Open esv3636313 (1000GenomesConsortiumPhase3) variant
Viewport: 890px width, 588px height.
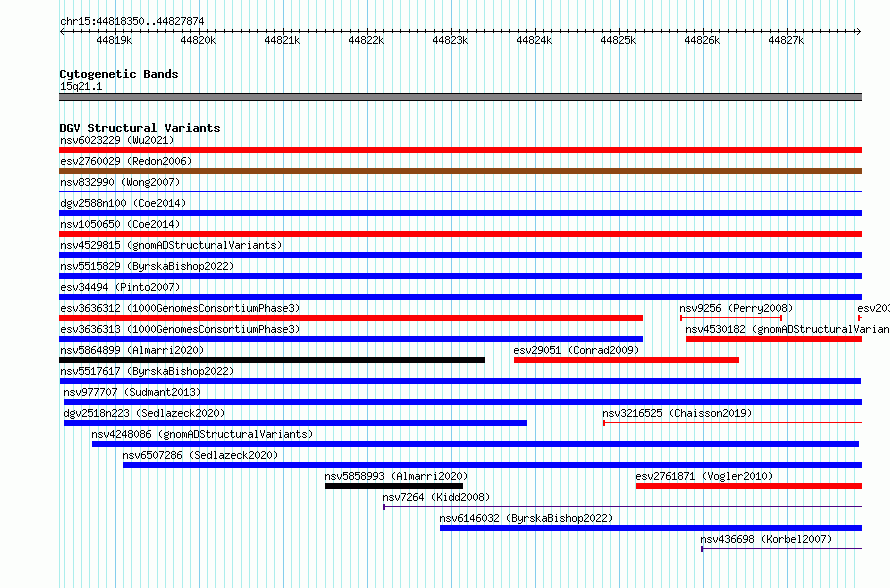(180, 329)
